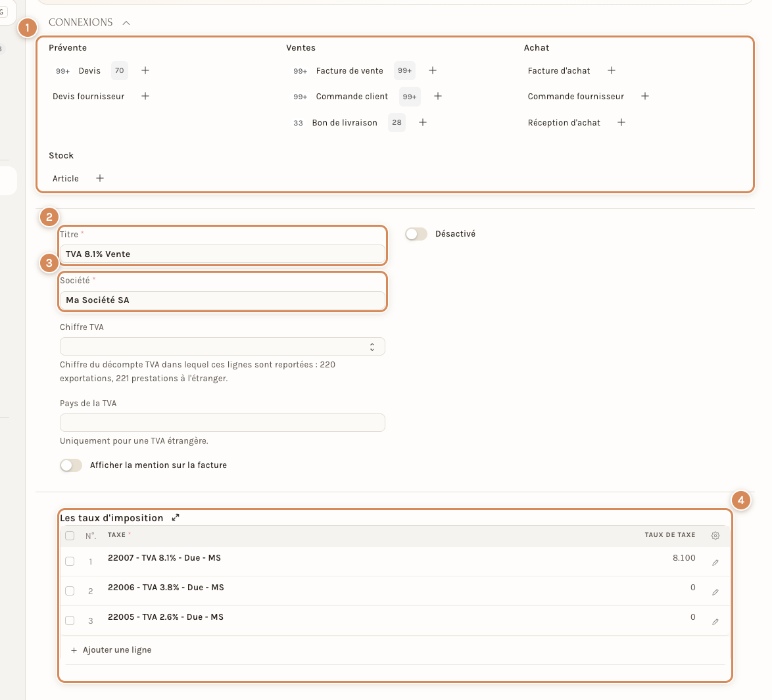Open table column settings gear icon
This screenshot has width=772, height=700.
(715, 536)
